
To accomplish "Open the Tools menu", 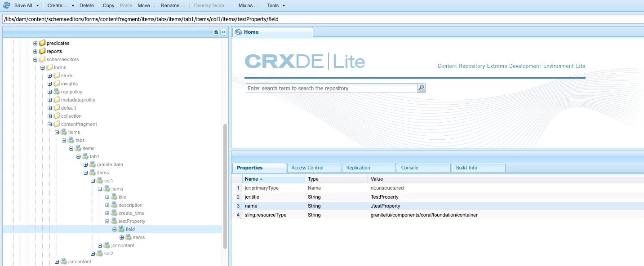I will click(x=276, y=5).
